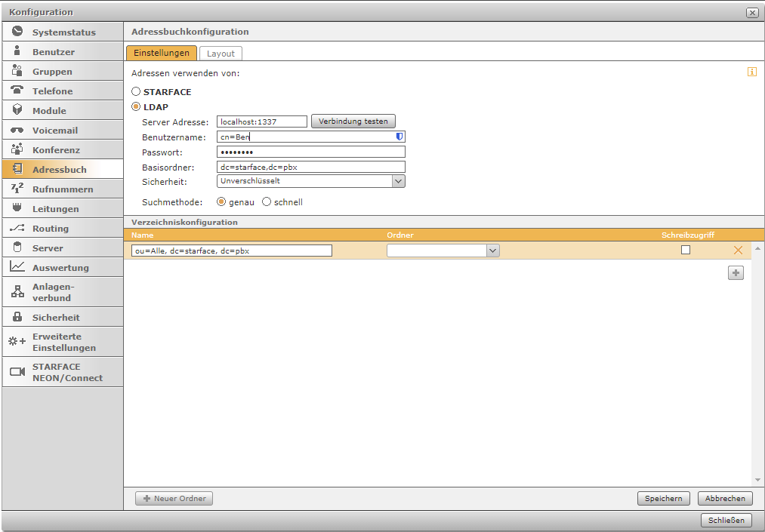This screenshot has width=765, height=532.
Task: Open the Systemstatus section icon
Action: [17, 32]
